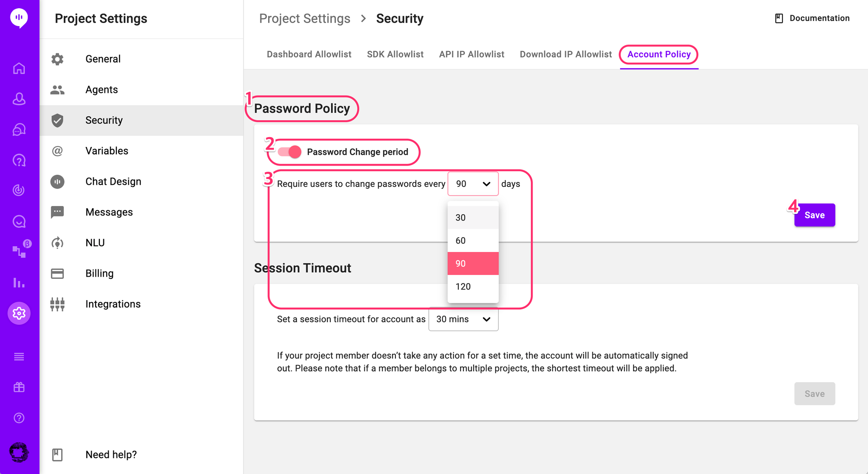Open Chat Design settings
Viewport: 868px width, 474px height.
coord(113,182)
